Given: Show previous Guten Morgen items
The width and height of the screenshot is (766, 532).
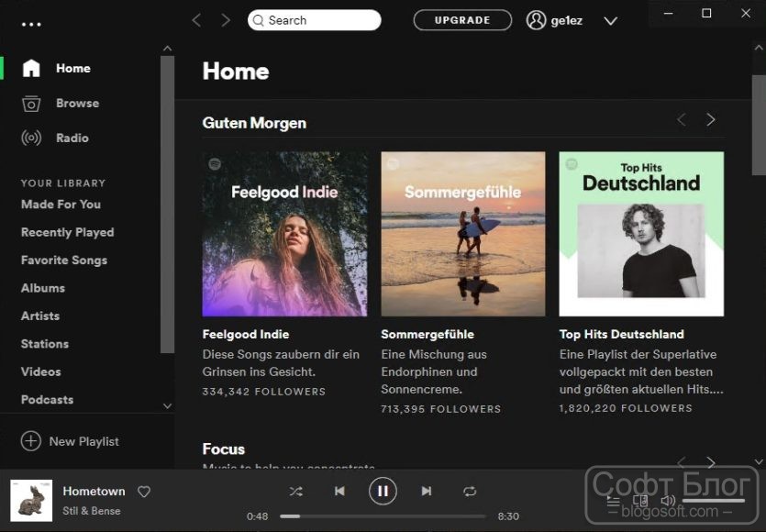Looking at the screenshot, I should [x=682, y=119].
